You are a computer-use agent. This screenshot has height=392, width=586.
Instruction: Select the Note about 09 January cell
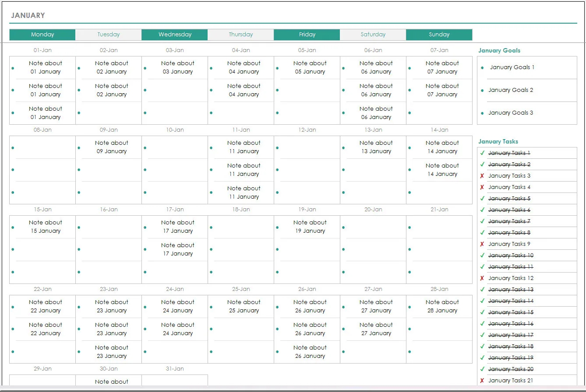pyautogui.click(x=111, y=147)
